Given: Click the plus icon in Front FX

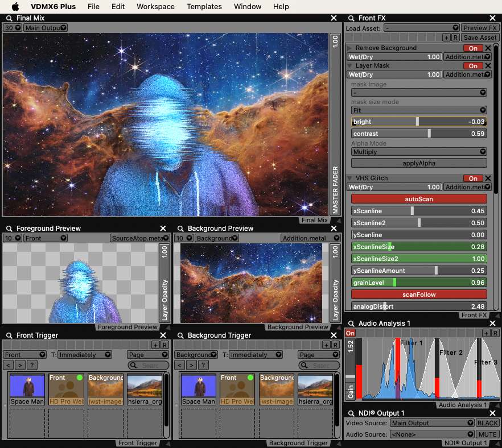Looking at the screenshot, I should point(446,38).
